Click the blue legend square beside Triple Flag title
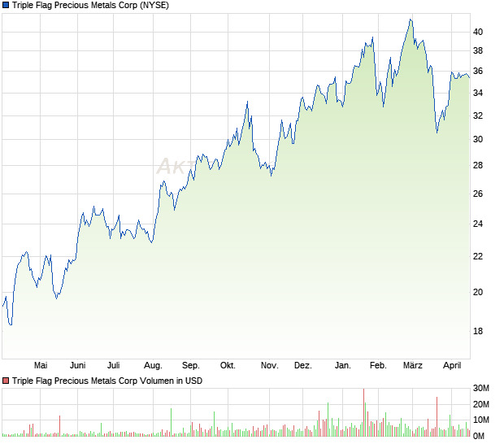The width and height of the screenshot is (504, 444). coord(6,5)
